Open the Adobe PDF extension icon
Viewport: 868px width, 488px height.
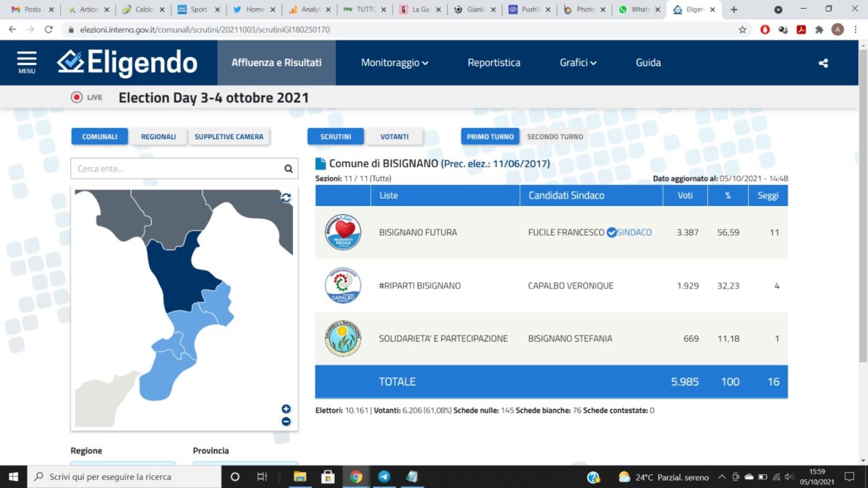(801, 30)
